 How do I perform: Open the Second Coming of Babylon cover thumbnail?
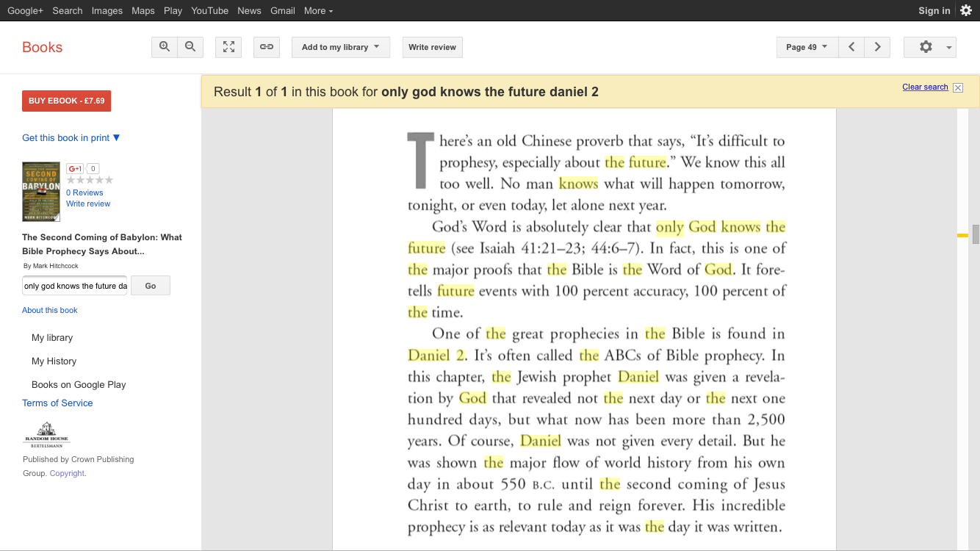tap(41, 192)
